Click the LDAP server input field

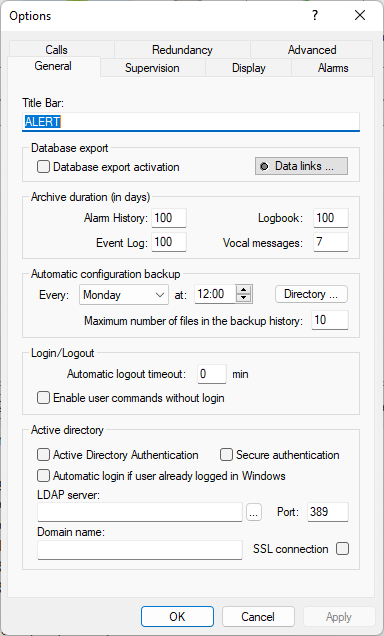pos(140,512)
